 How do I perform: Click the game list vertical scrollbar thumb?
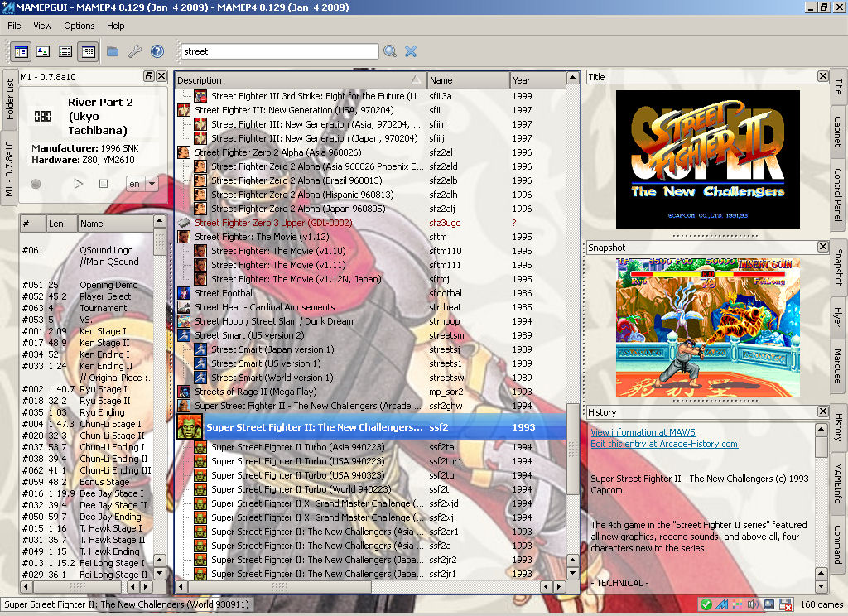click(572, 449)
